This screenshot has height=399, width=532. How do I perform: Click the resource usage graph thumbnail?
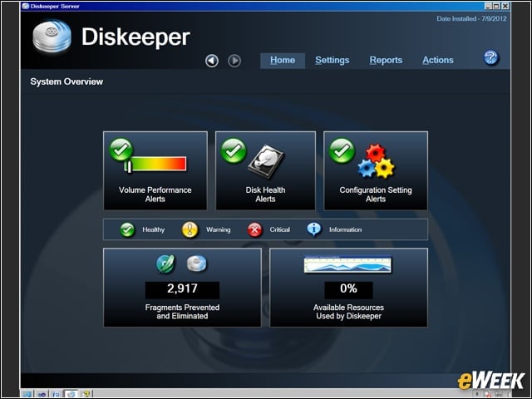point(347,264)
